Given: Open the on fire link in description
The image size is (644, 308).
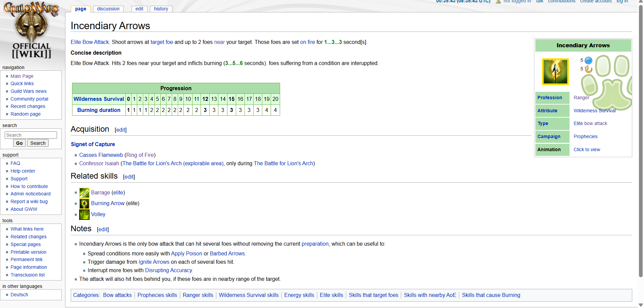Looking at the screenshot, I should click(308, 42).
